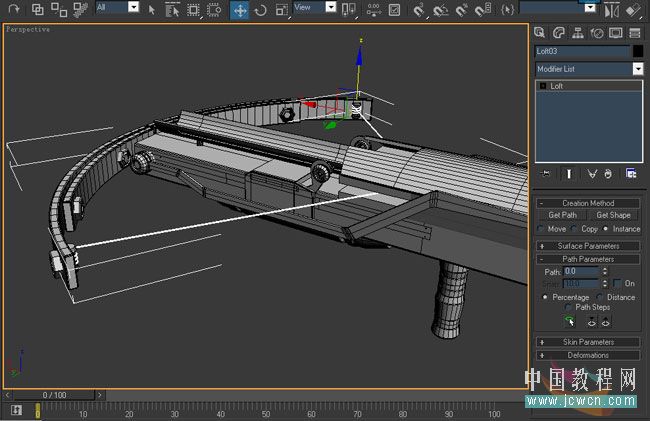Open the 'View' reference coordinate dropdown
This screenshot has height=421, width=650.
331,7
